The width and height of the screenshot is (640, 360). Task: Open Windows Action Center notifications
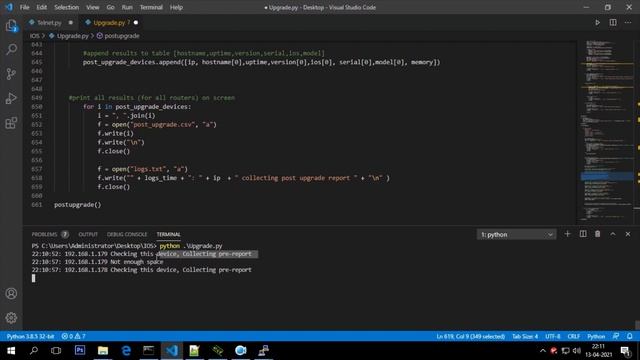tap(626, 351)
